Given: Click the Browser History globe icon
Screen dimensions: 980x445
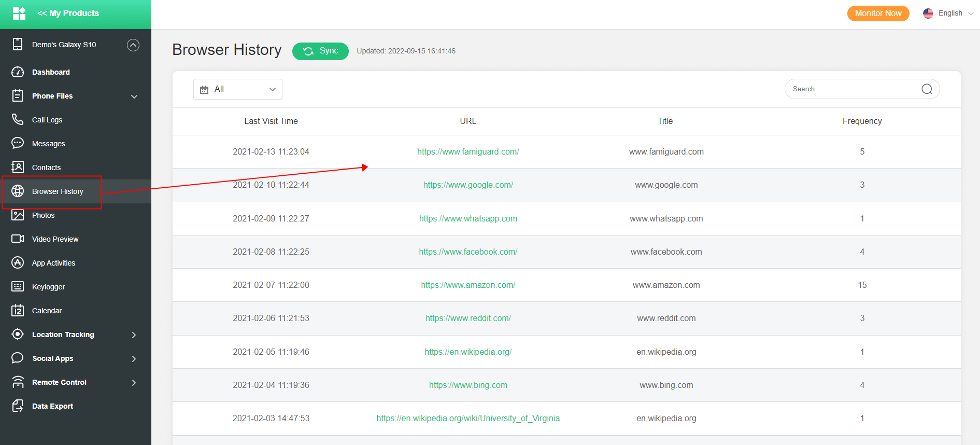Looking at the screenshot, I should pos(18,191).
